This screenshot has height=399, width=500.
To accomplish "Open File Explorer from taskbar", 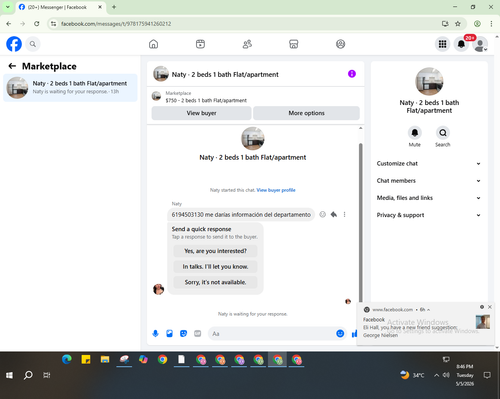I will (105, 359).
